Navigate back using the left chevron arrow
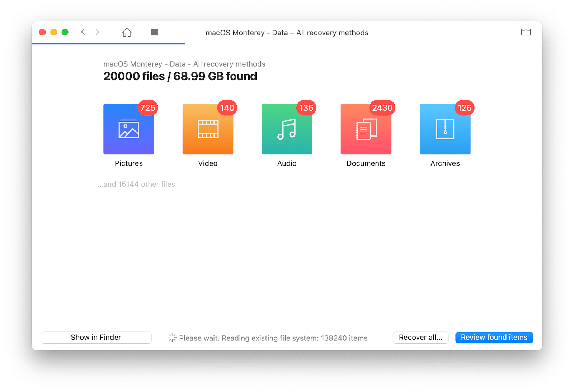The height and width of the screenshot is (392, 574). [x=83, y=32]
